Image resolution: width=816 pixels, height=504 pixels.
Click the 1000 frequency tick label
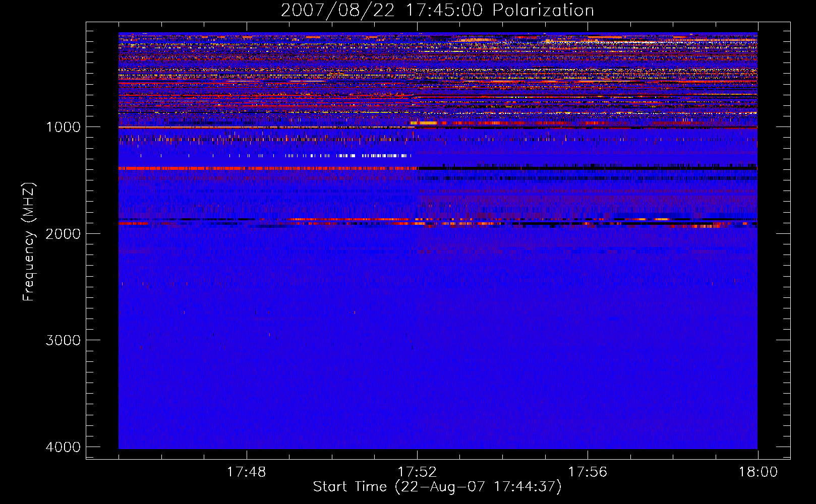63,127
